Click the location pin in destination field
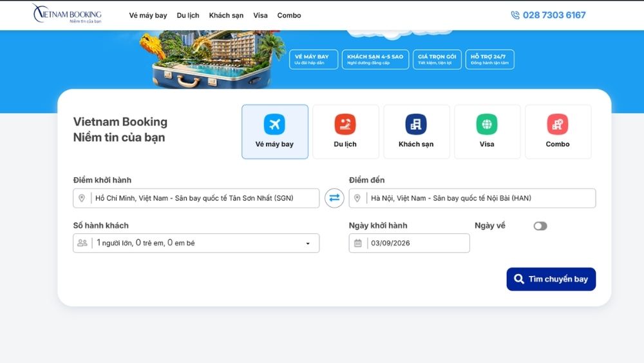This screenshot has height=363, width=644. coord(357,198)
